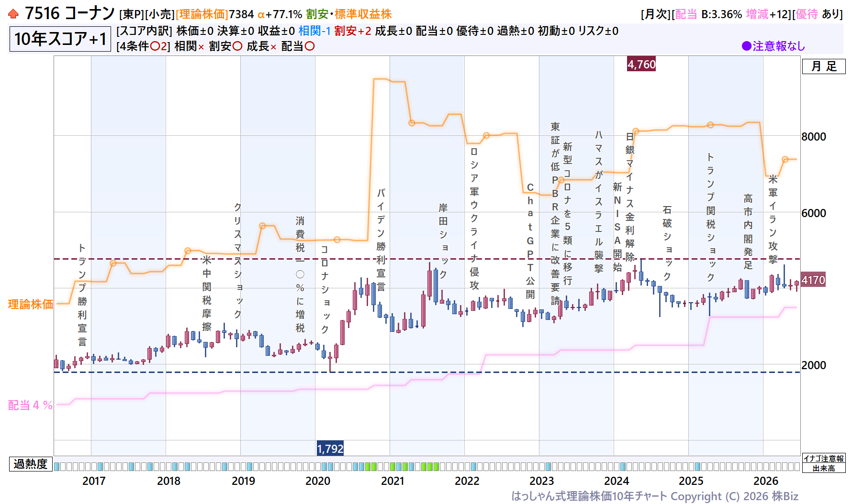The height and width of the screenshot is (504, 852).
Task: Select the 成長±0 score item
Action: point(393,31)
